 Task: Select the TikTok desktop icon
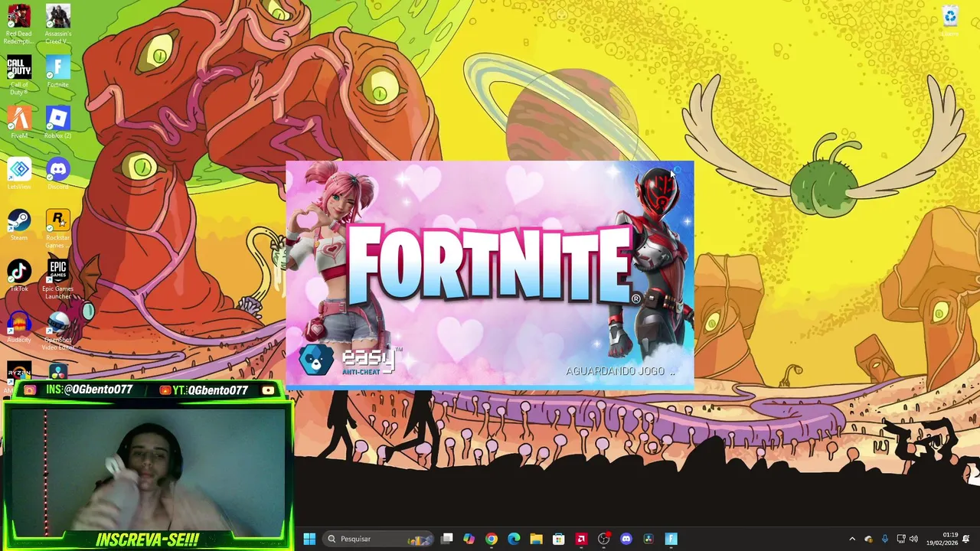click(19, 276)
